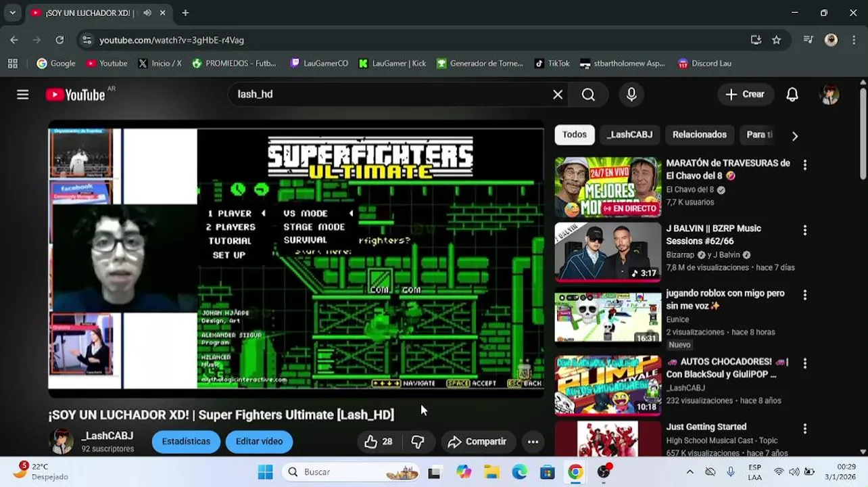Share the video with Compartir
868x487 pixels.
point(477,442)
